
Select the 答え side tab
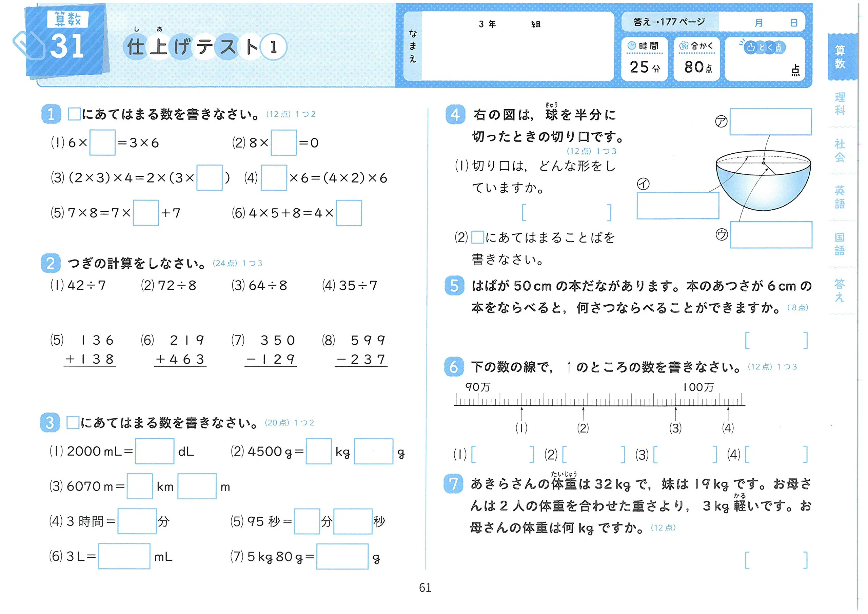840,290
